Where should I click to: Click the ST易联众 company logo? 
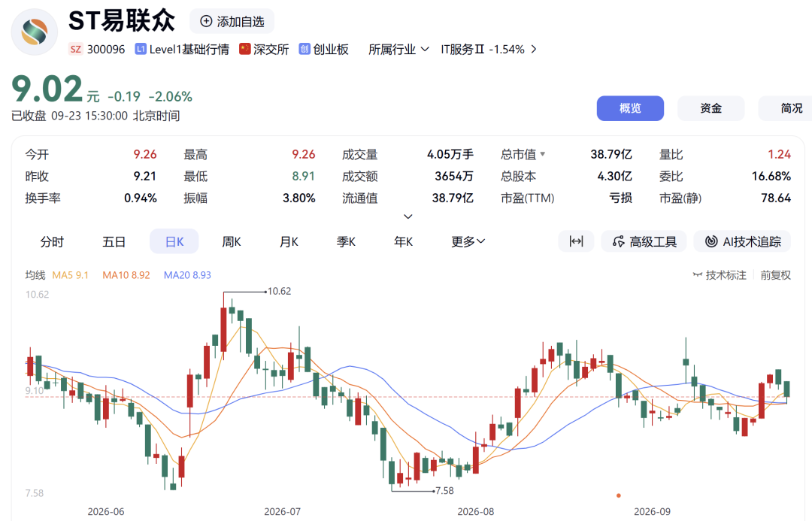(34, 32)
